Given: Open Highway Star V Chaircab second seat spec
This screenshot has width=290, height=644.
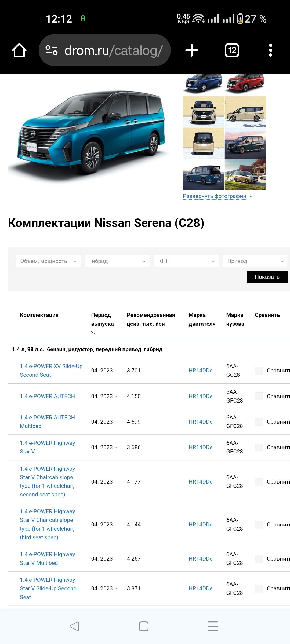Looking at the screenshot, I should (x=47, y=482).
